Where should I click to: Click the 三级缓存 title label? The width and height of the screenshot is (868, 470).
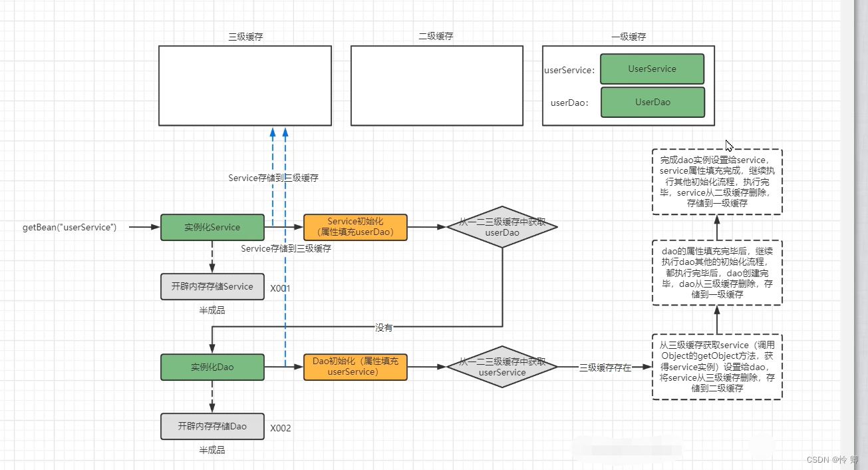245,37
